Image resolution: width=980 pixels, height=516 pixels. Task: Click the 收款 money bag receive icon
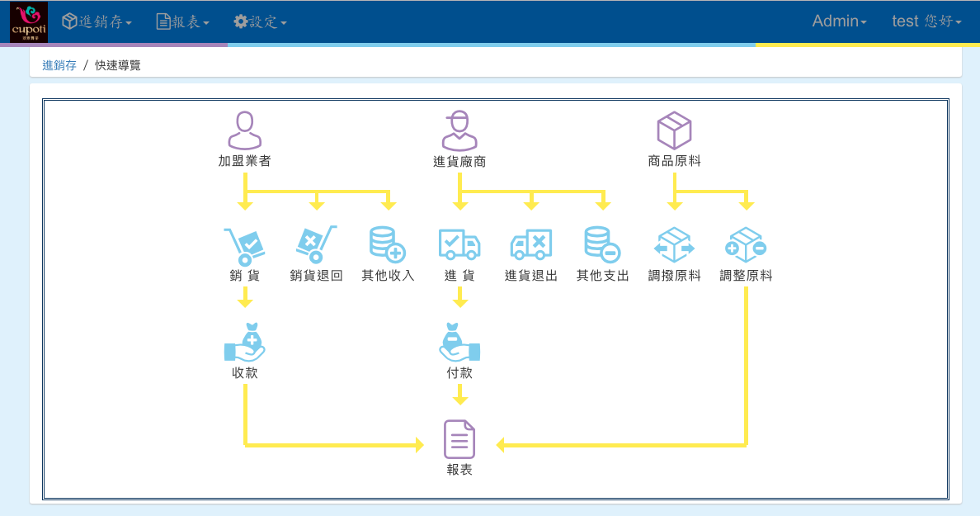[x=244, y=342]
